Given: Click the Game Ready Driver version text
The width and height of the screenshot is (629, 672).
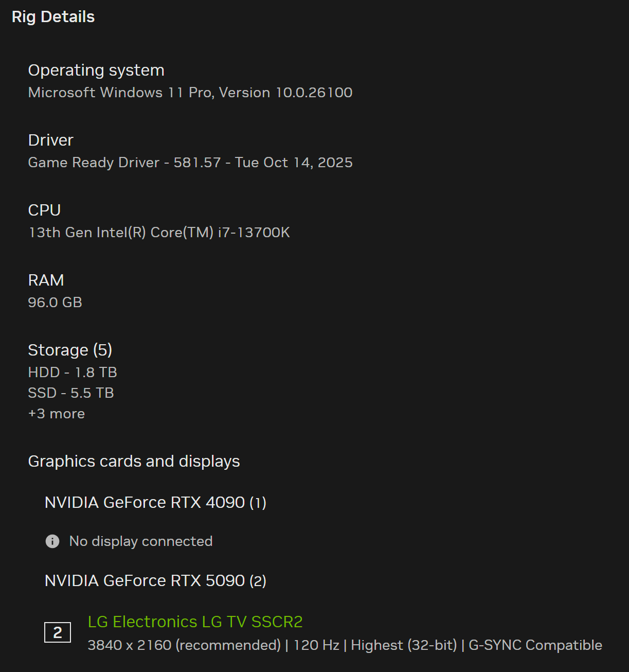Looking at the screenshot, I should (190, 163).
